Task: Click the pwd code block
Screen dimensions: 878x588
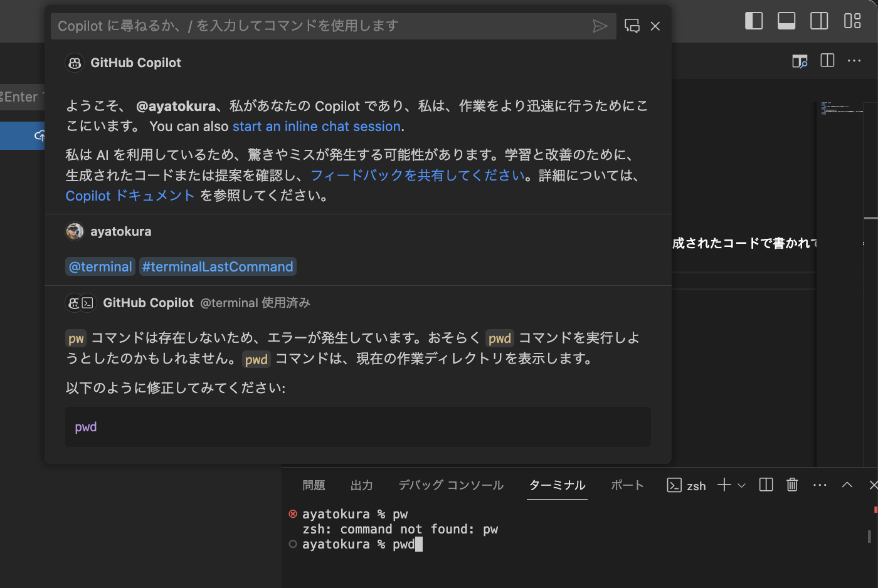Action: point(358,427)
